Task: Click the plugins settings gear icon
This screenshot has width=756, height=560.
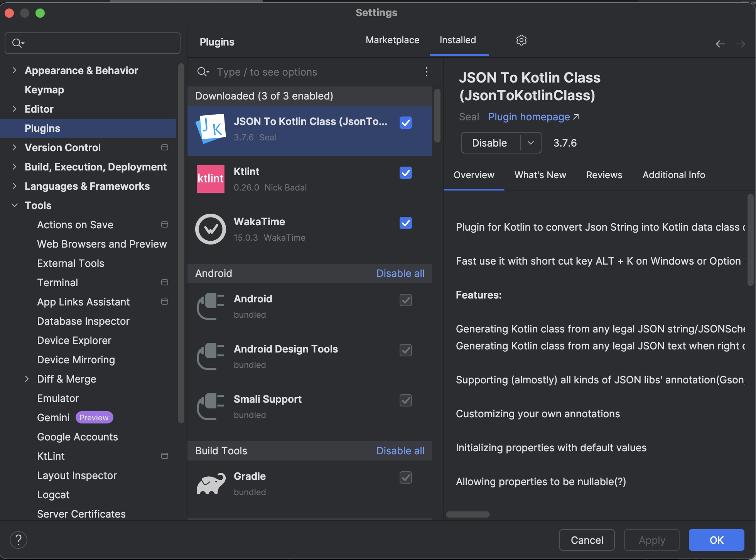Action: point(521,40)
